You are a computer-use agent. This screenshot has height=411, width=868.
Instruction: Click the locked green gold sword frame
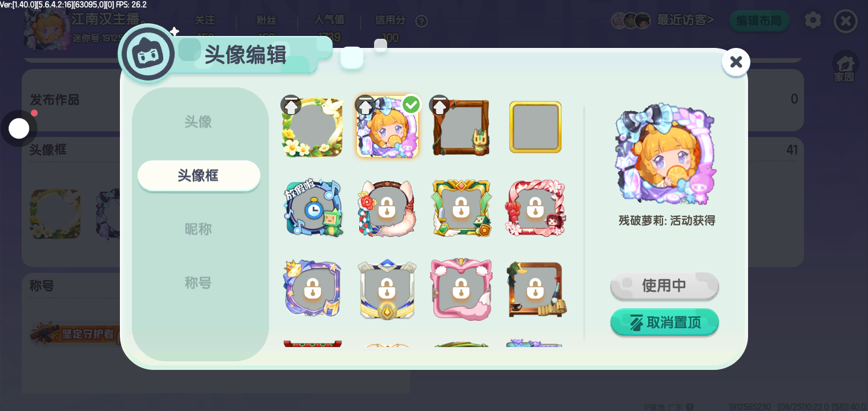pyautogui.click(x=461, y=208)
